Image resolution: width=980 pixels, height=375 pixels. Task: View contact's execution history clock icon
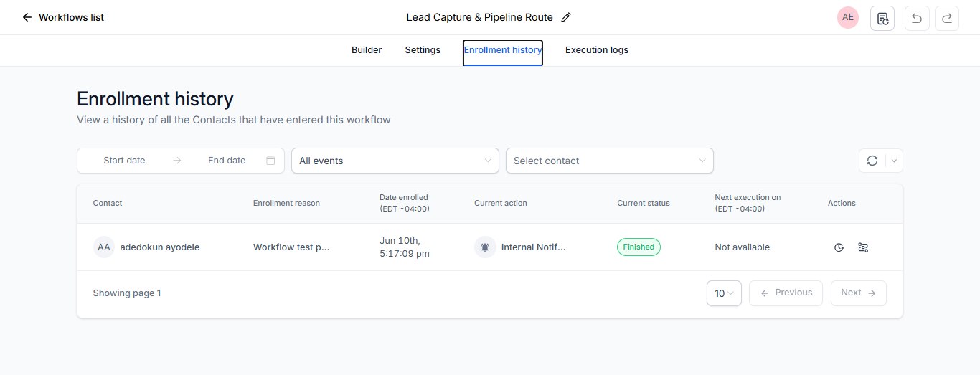click(839, 247)
